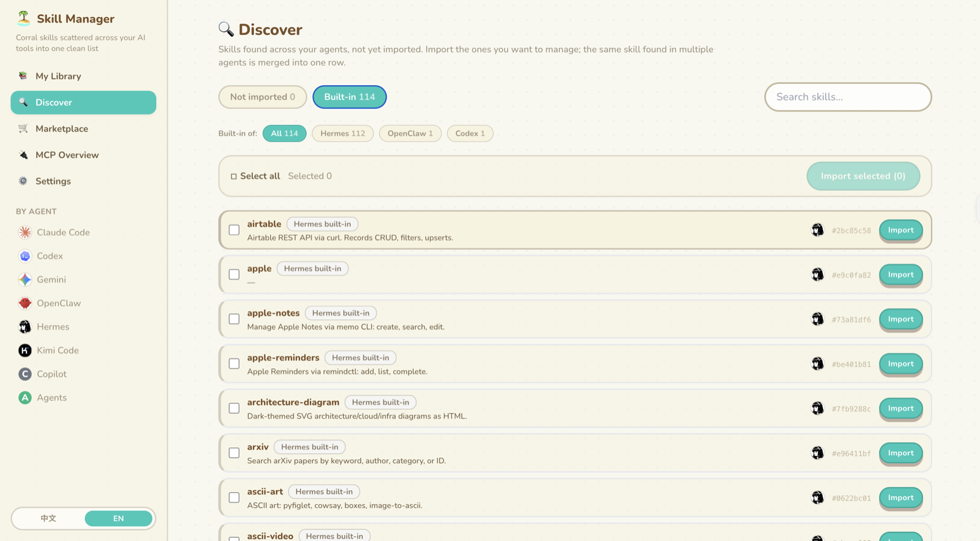Filter built-in skills by All 114
980x541 pixels.
(285, 134)
